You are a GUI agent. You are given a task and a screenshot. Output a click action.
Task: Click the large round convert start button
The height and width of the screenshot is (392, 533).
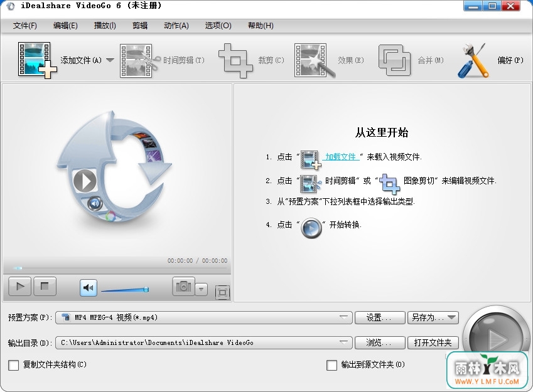tap(496, 337)
